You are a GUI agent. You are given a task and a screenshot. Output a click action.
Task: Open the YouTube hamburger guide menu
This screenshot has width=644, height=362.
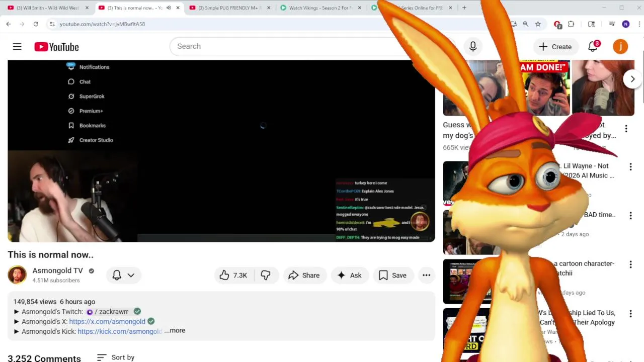(x=17, y=47)
